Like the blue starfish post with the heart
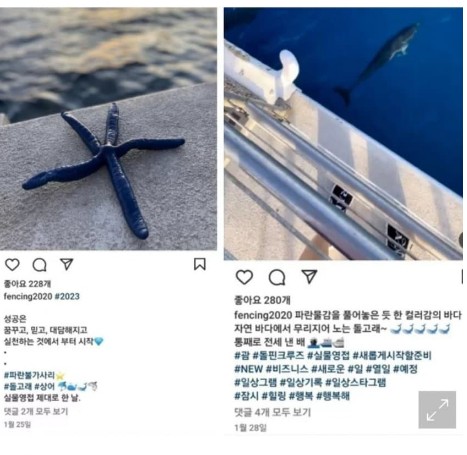This screenshot has width=467, height=455. 12,265
